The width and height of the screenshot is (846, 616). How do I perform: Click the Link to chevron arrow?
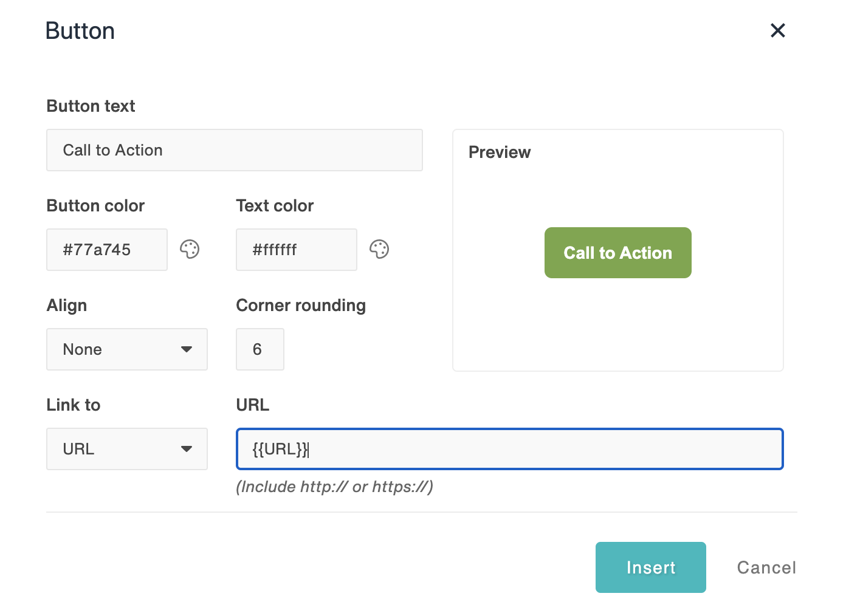coord(187,449)
